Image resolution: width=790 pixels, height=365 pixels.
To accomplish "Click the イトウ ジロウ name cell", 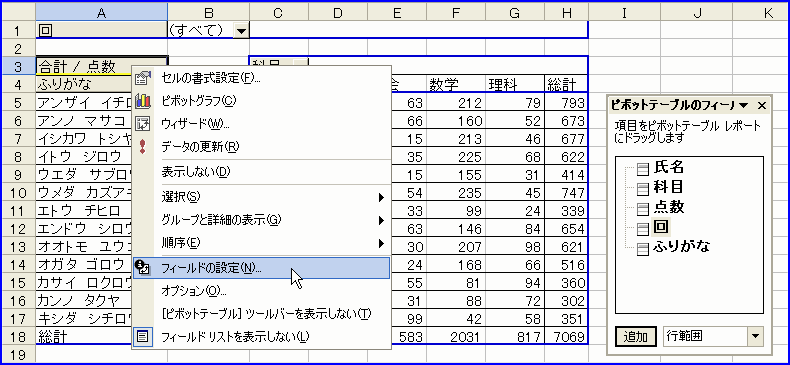I will tap(84, 156).
